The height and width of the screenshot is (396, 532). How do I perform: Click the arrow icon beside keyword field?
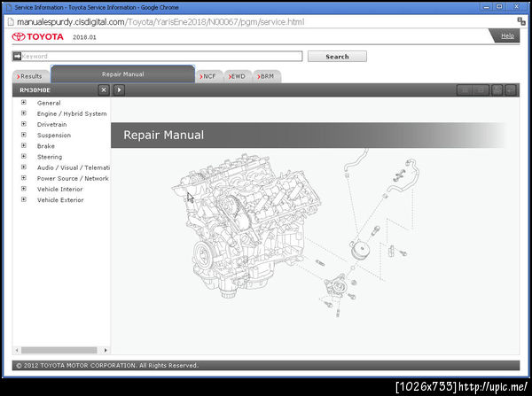click(17, 56)
